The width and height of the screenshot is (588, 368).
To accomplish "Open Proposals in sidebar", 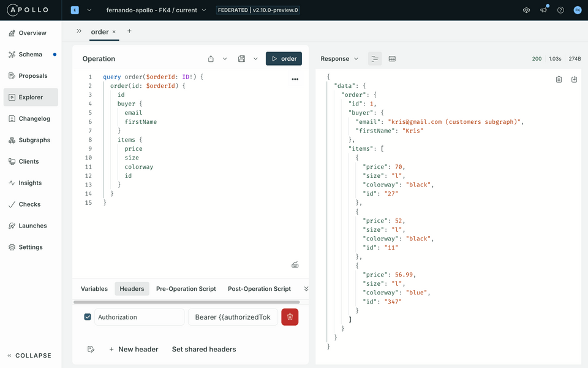I will tap(31, 76).
